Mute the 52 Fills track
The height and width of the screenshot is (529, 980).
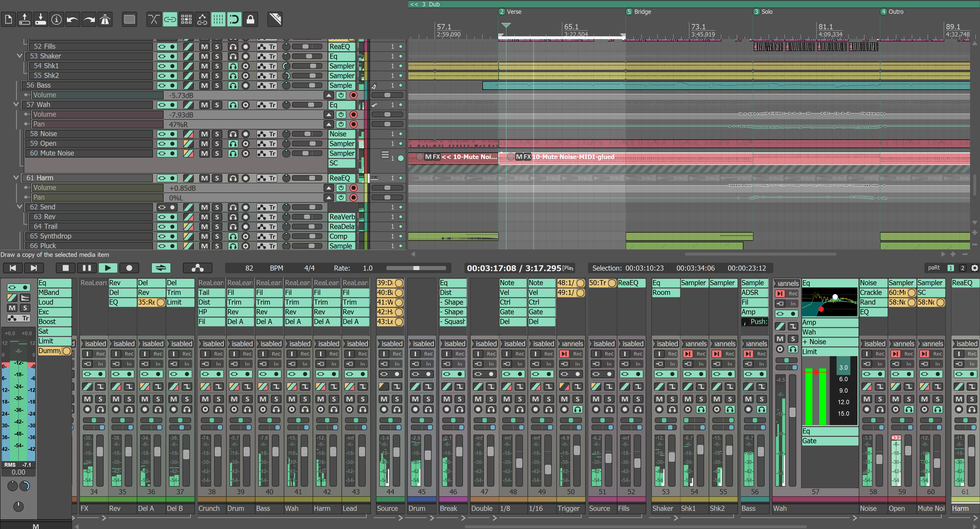(205, 46)
